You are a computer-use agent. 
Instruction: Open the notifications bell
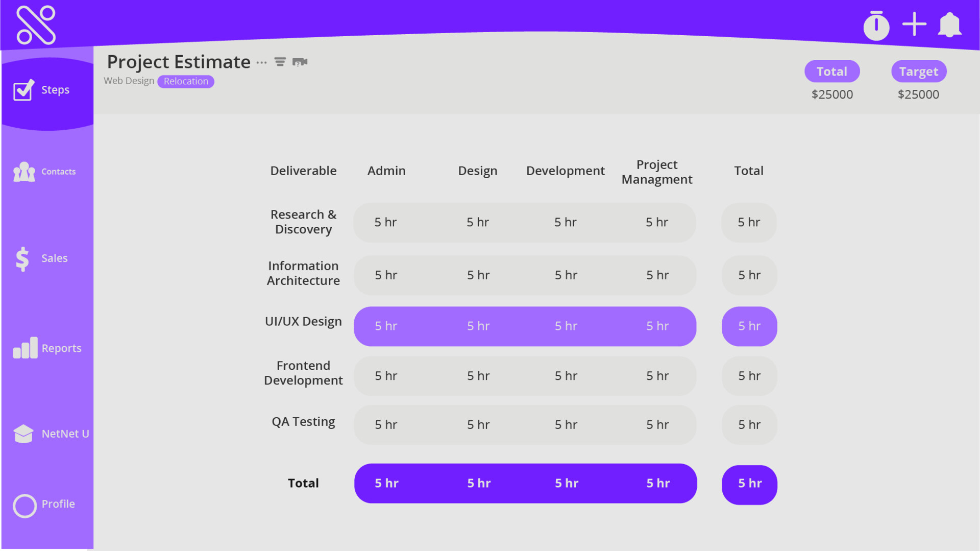pos(949,25)
